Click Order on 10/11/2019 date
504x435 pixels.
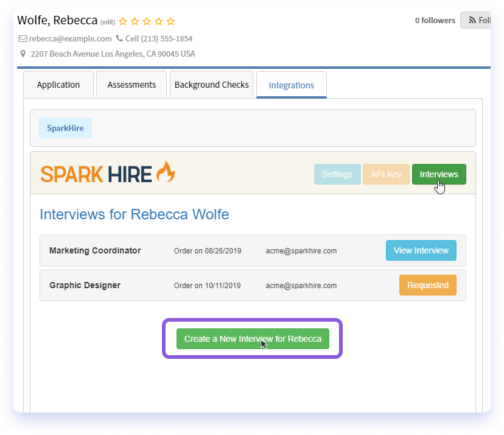[x=208, y=286]
